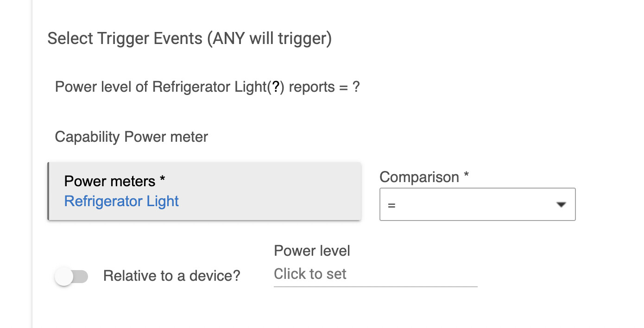Screen dimensions: 644x328
Task: Click the blue Refrigerator Light link
Action: (x=121, y=202)
